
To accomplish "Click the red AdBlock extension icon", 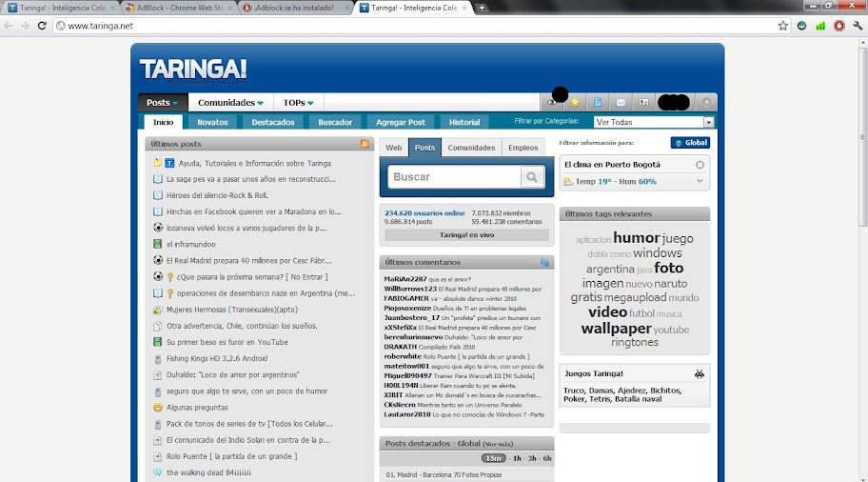I will coord(839,26).
